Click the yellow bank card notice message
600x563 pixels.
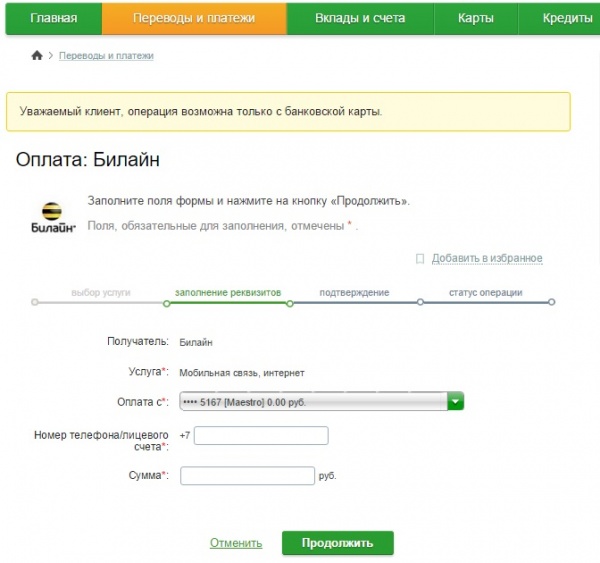pyautogui.click(x=288, y=112)
